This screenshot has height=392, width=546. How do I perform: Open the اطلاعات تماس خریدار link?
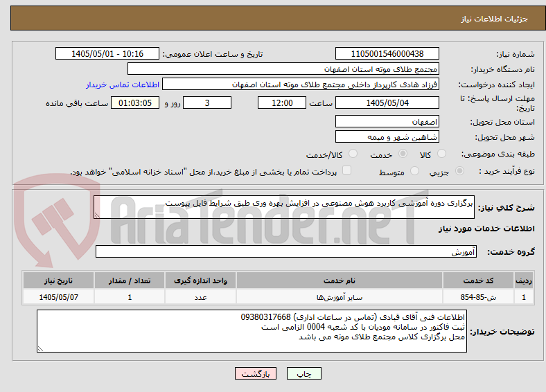(x=123, y=84)
